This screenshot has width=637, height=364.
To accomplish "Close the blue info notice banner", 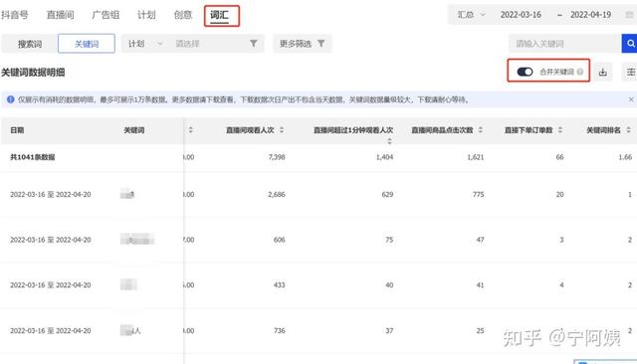I will pos(631,99).
